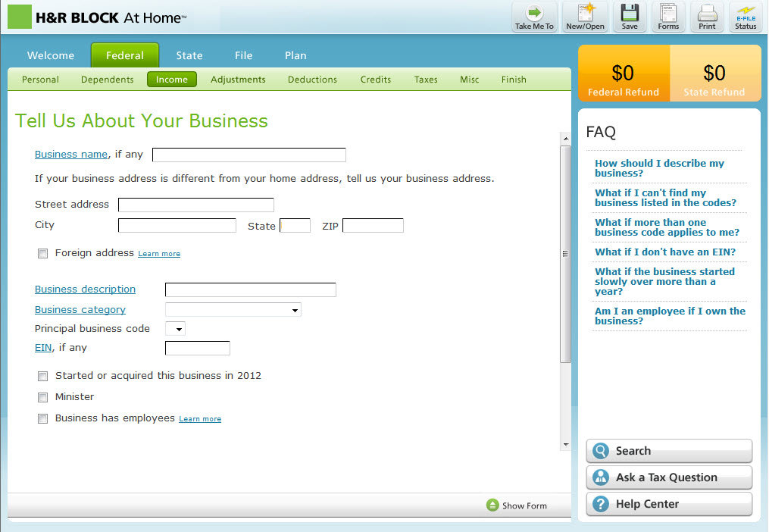Enable Started or acquired business in 2012

43,376
